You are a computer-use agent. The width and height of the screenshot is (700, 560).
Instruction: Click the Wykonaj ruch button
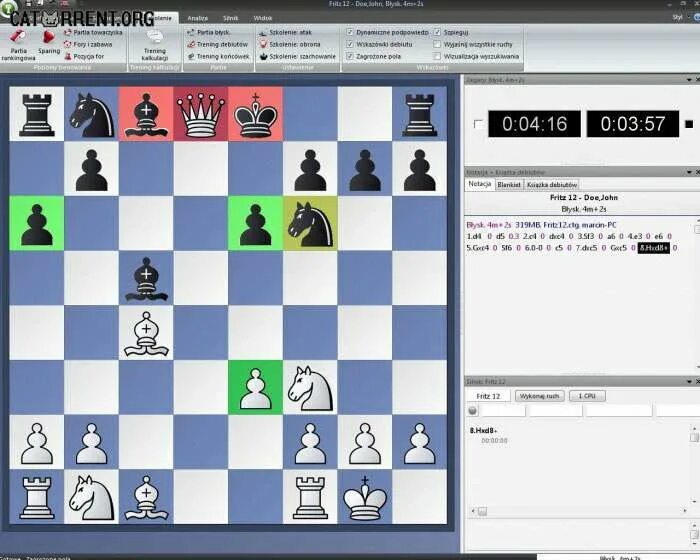(x=540, y=396)
